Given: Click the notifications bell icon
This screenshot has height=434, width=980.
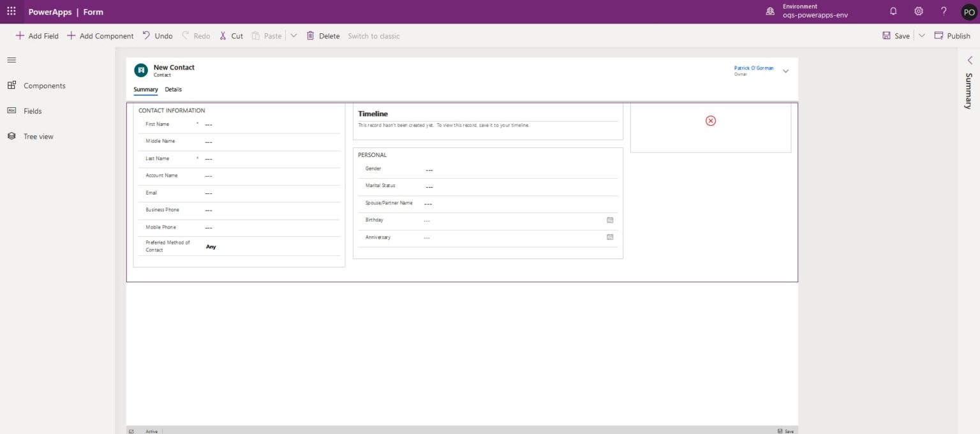Looking at the screenshot, I should pyautogui.click(x=893, y=11).
